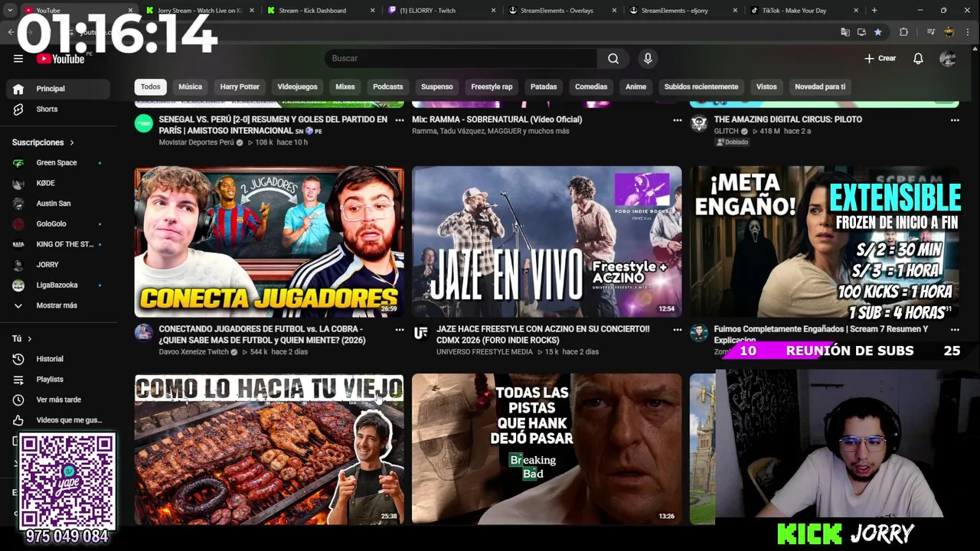Open Principal in the sidebar
This screenshot has height=551, width=980.
(58, 89)
